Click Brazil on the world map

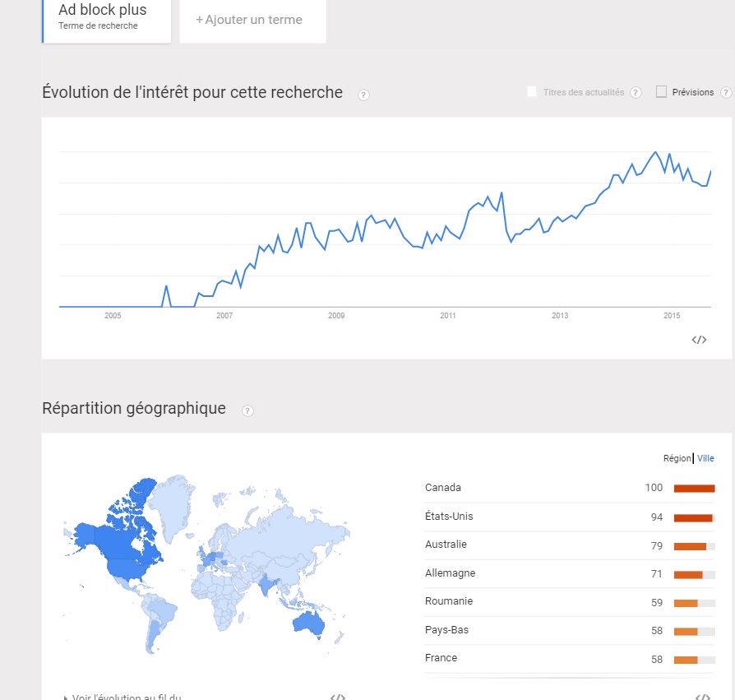click(x=164, y=610)
